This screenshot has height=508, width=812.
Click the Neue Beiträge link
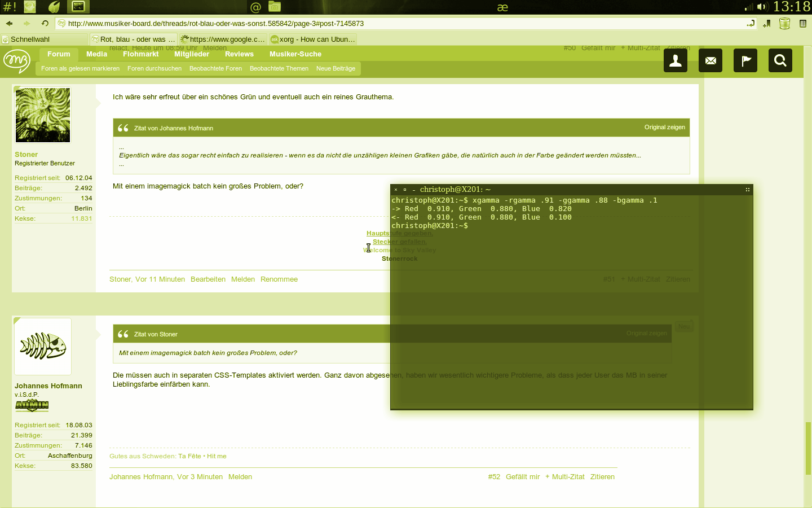[336, 68]
